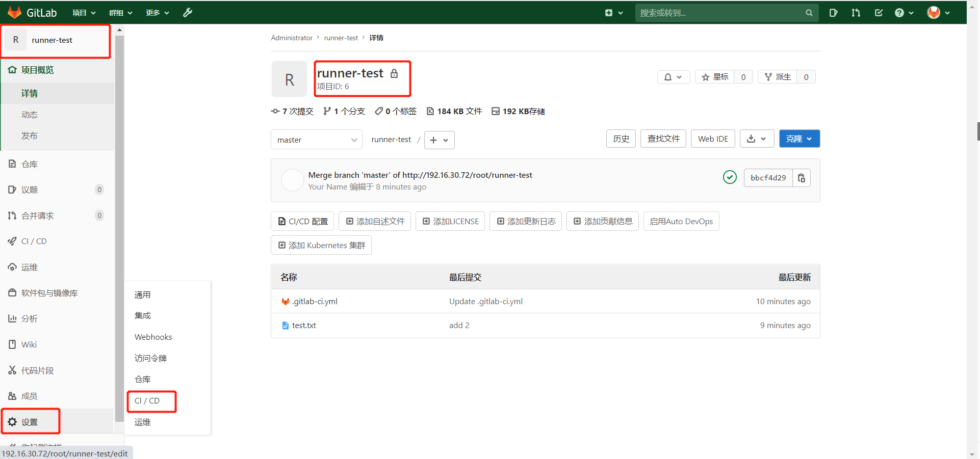Image resolution: width=980 pixels, height=459 pixels.
Task: Click 添加更新日志 button
Action: tap(526, 221)
